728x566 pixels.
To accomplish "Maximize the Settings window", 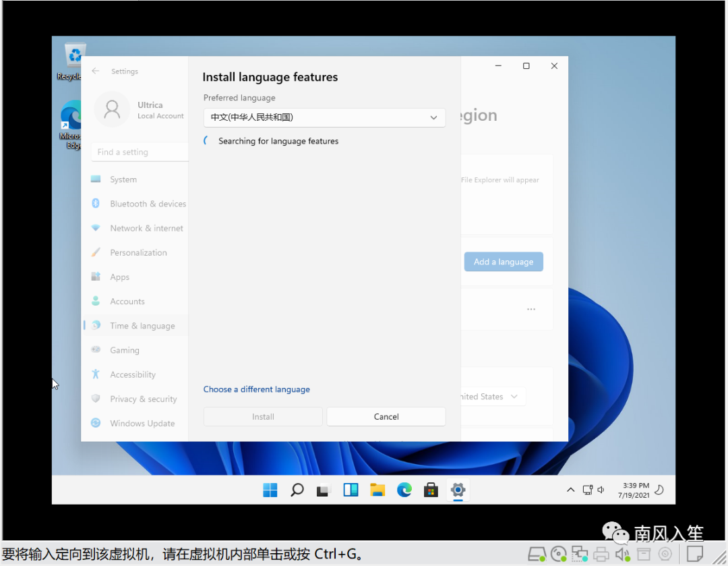I will (x=526, y=66).
